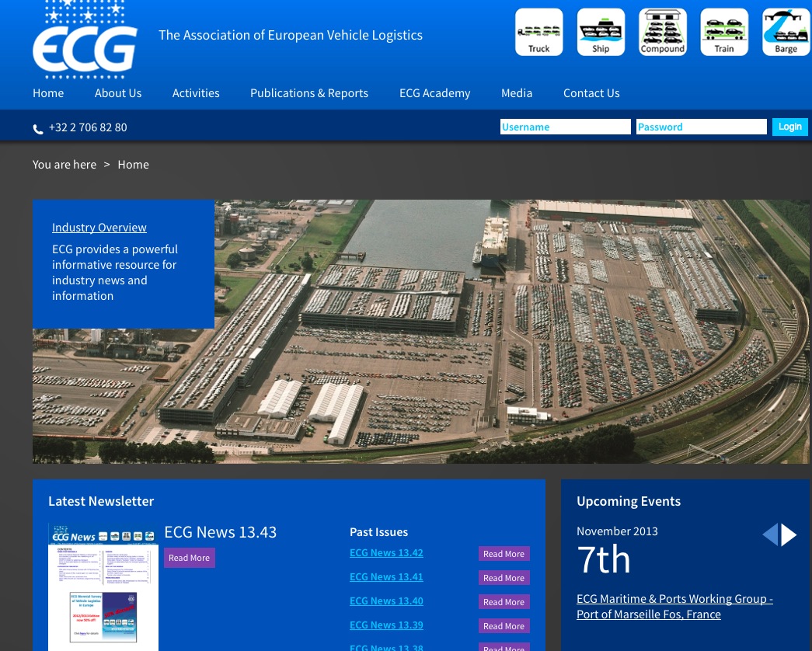Open the Publications & Reports menu
Viewport: 812px width, 651px height.
coord(309,93)
